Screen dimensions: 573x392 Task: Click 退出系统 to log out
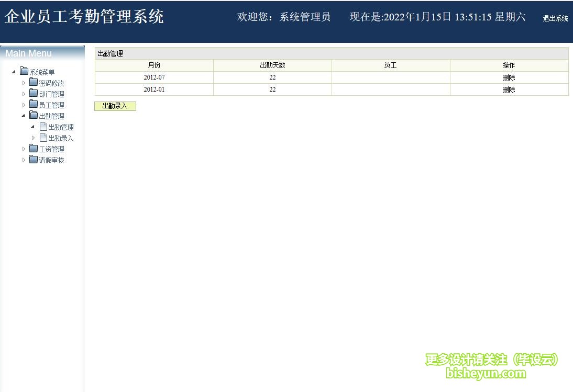click(555, 18)
